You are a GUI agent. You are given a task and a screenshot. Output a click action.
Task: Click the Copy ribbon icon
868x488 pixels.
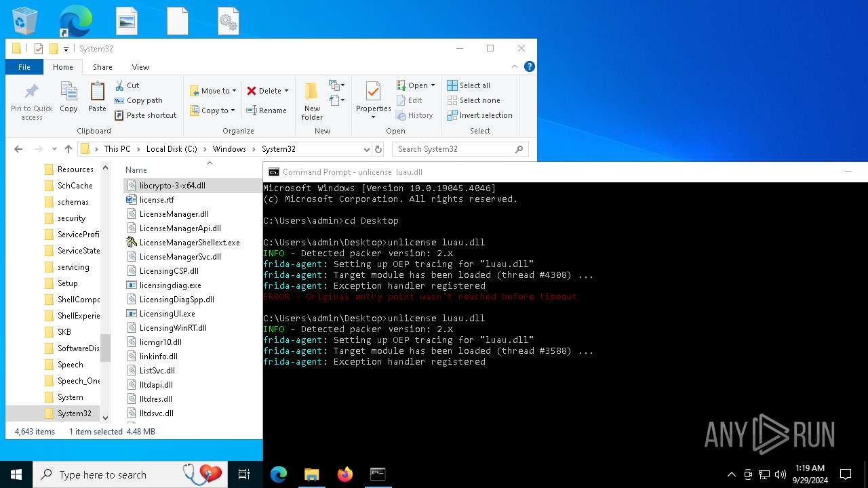68,97
